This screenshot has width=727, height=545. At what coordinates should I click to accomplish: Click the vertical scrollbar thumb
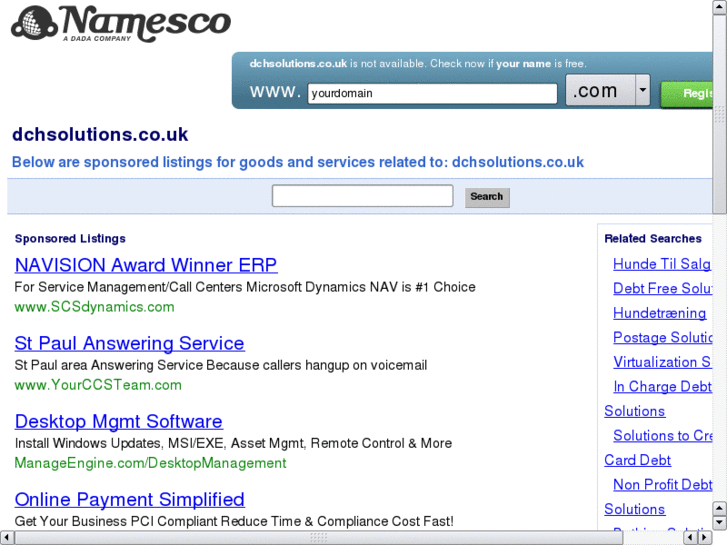point(720,114)
